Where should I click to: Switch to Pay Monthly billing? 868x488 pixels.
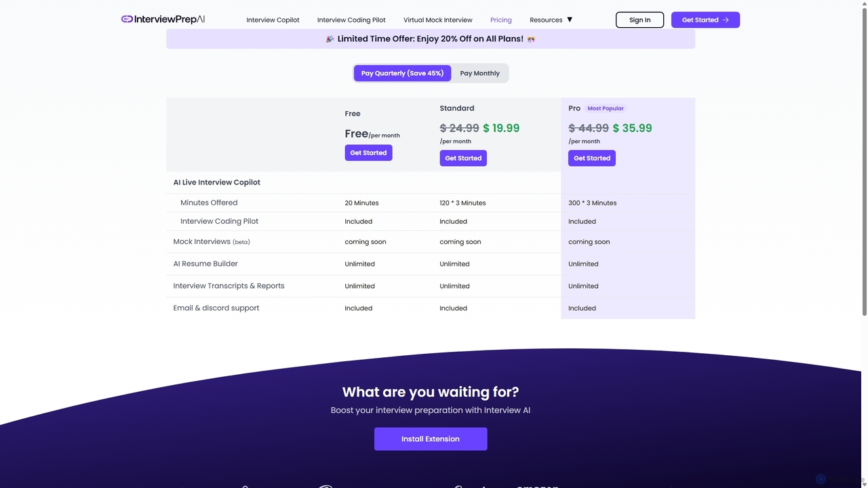479,73
